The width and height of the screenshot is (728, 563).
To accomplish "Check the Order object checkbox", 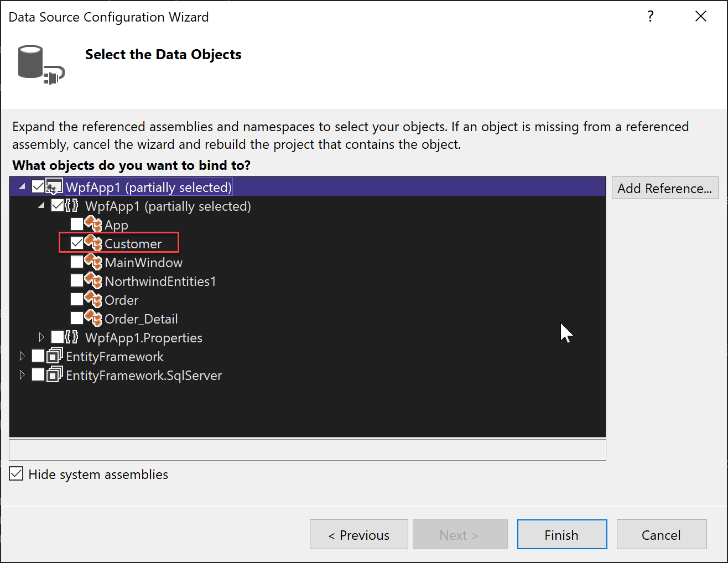I will pyautogui.click(x=76, y=300).
